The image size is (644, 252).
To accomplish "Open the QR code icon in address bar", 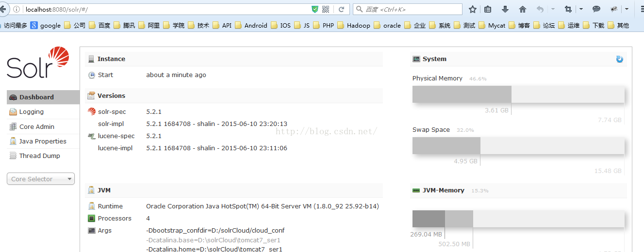I will tap(326, 9).
